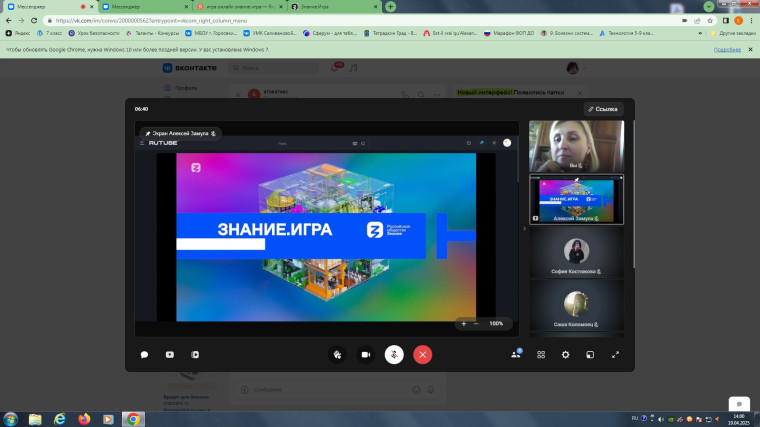Screen dimensions: 760x427
Task: Go back in browser history
Action: pyautogui.click(x=8, y=20)
